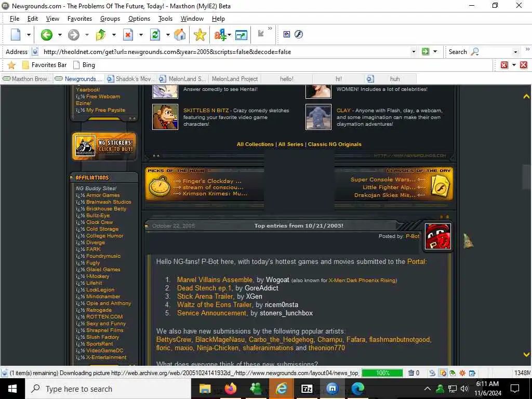The width and height of the screenshot is (532, 399).
Task: Switch to the hello! tab
Action: tap(287, 79)
